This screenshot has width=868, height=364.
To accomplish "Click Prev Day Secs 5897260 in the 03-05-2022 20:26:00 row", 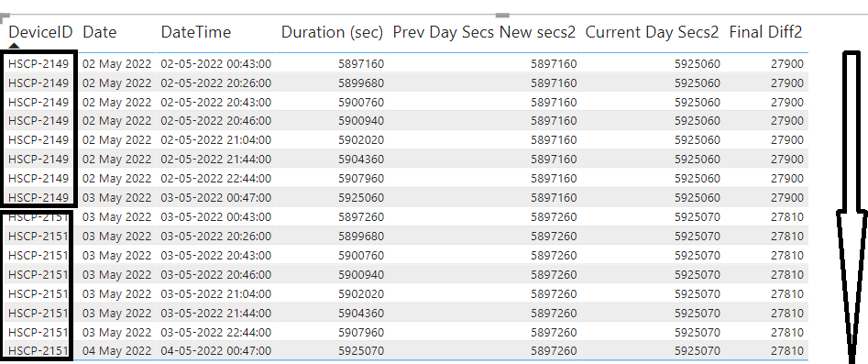I will click(554, 237).
